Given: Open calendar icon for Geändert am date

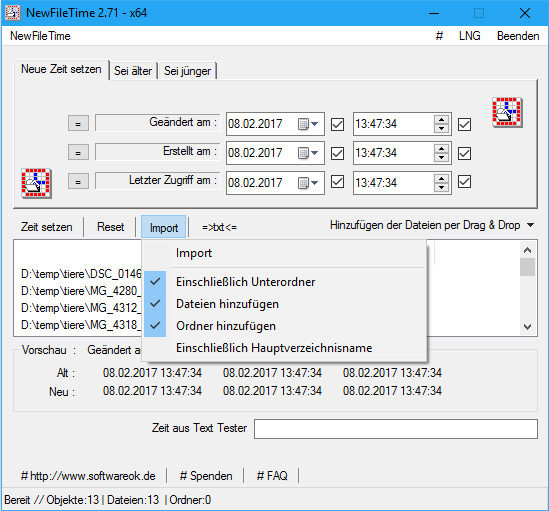Looking at the screenshot, I should pyautogui.click(x=303, y=124).
